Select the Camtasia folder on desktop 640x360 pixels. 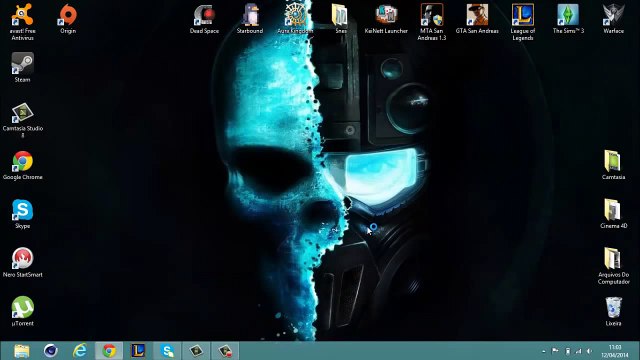[613, 165]
